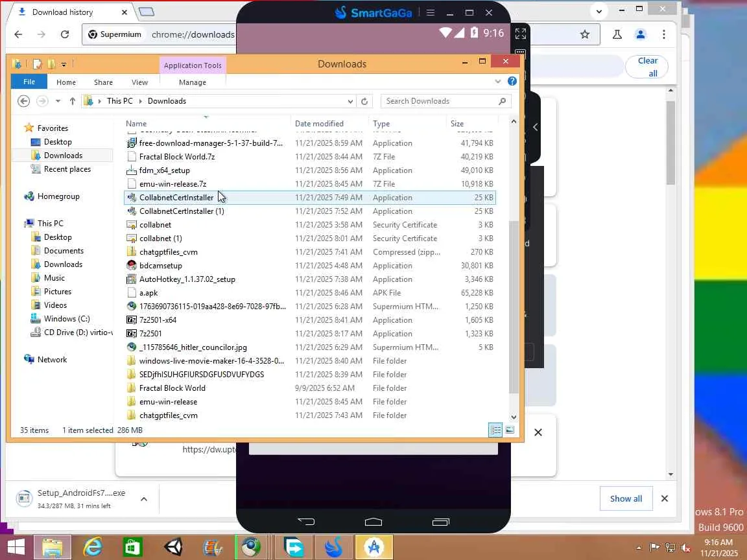Open Unity from the taskbar
The height and width of the screenshot is (560, 747).
[173, 546]
